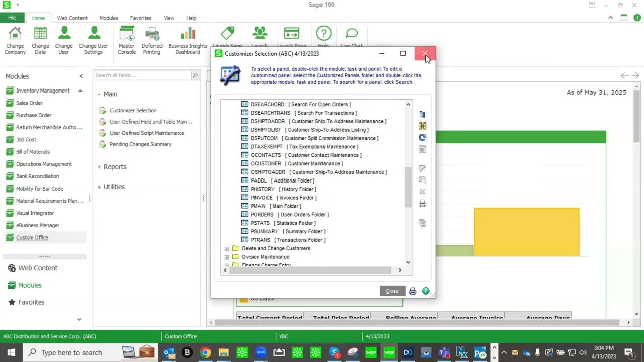The width and height of the screenshot is (644, 362).
Task: Open Favorites in the navigation pane
Action: (31, 302)
